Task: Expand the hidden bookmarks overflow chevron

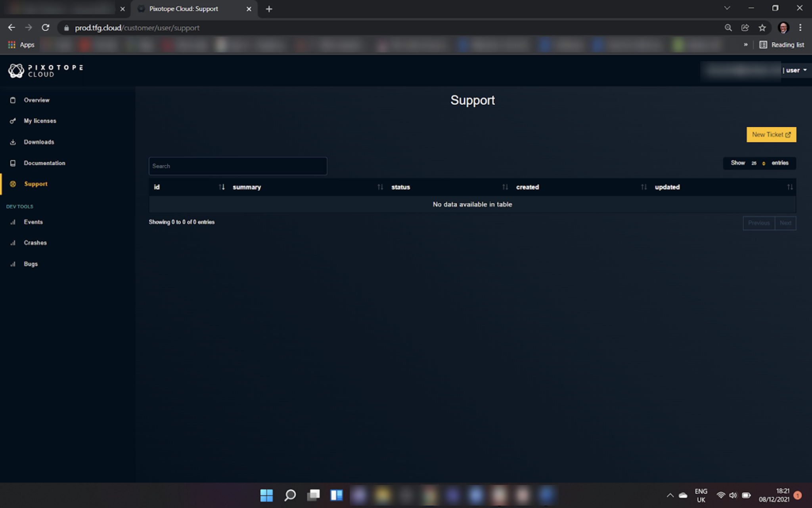Action: 745,45
